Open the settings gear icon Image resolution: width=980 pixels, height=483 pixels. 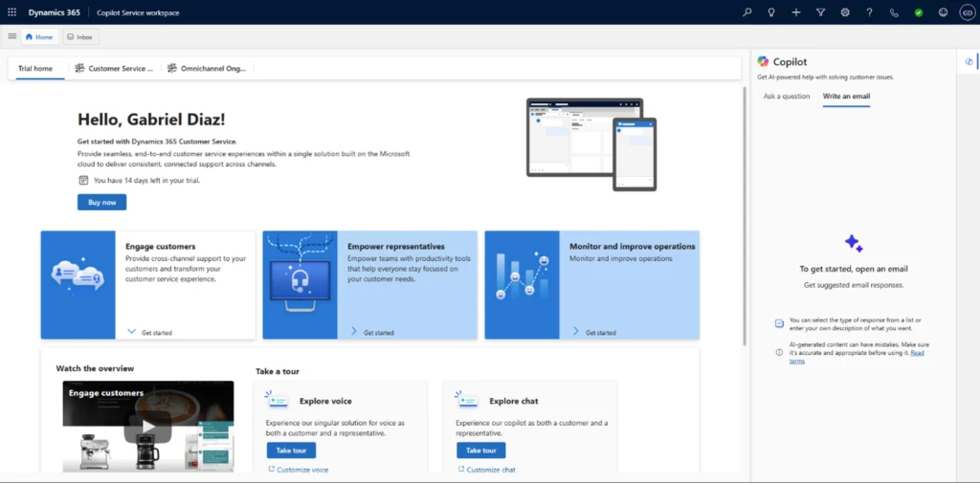[x=845, y=12]
